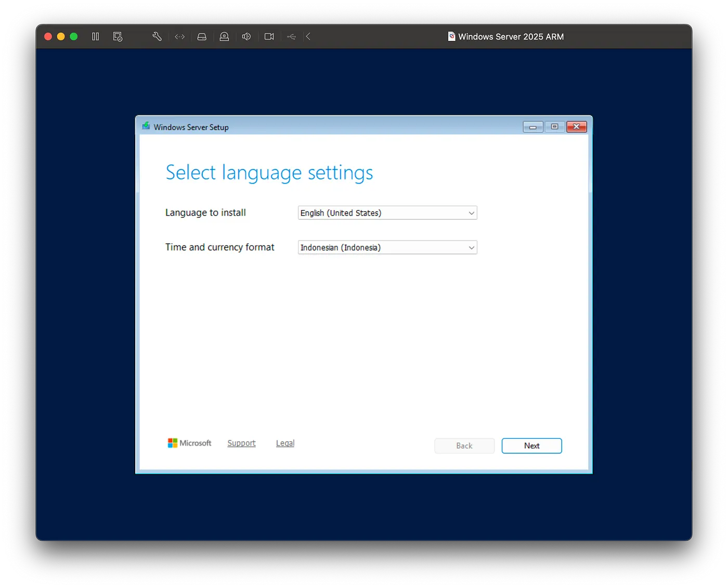Click the document icon beside Windows Server 2025 ARM
The height and width of the screenshot is (588, 728).
[451, 36]
